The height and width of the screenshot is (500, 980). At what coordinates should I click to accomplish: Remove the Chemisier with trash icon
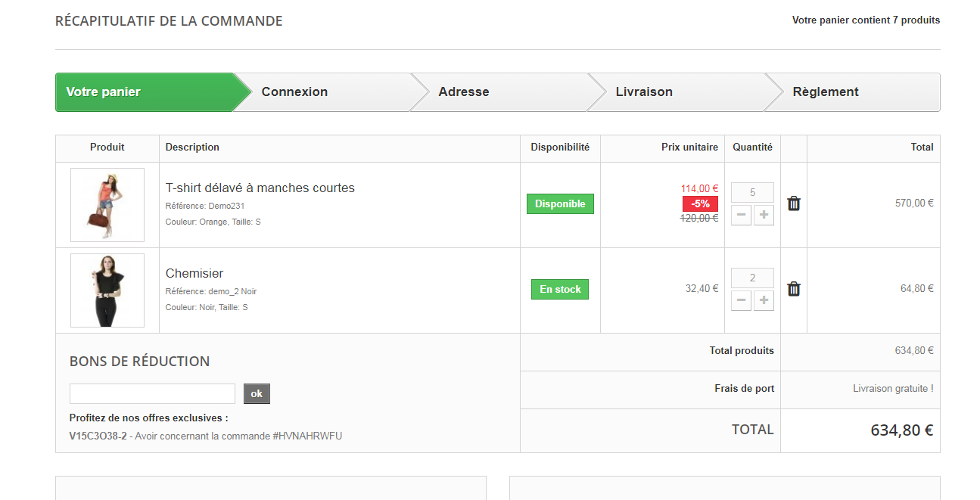click(794, 289)
